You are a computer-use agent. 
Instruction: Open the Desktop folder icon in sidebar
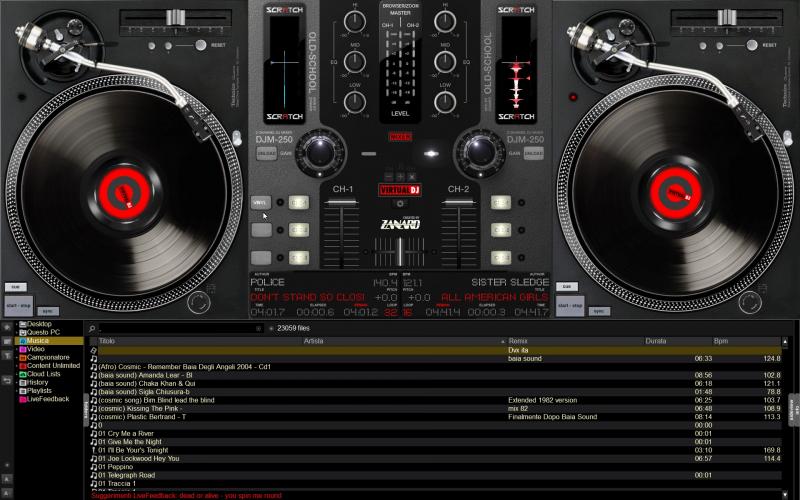click(x=22, y=324)
